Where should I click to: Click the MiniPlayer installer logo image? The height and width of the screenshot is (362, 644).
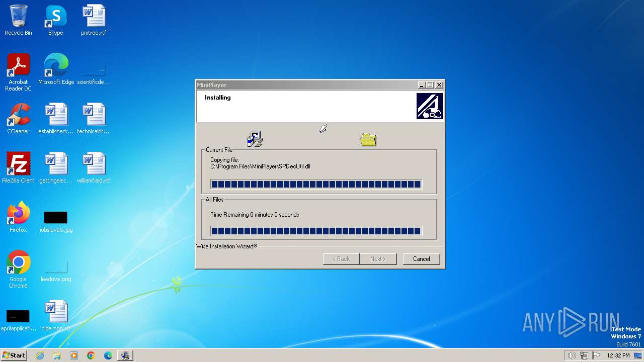430,106
